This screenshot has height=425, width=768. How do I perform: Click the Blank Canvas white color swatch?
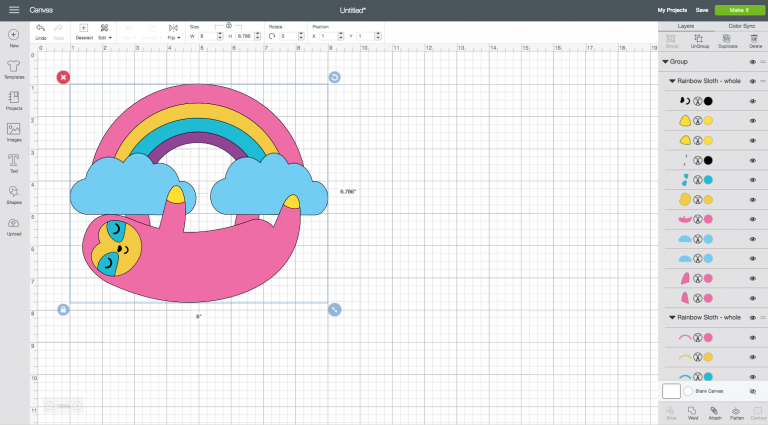click(671, 391)
